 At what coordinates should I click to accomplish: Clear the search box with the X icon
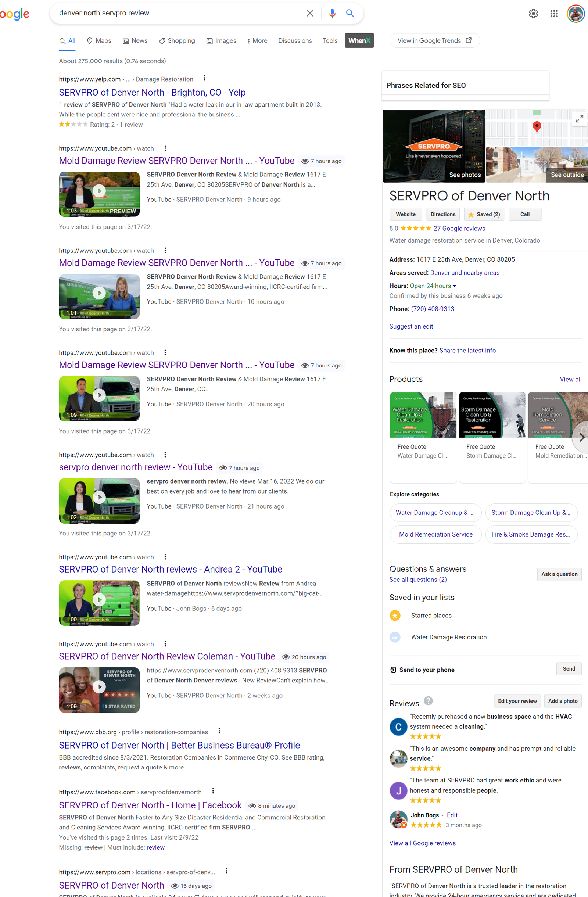pyautogui.click(x=310, y=14)
